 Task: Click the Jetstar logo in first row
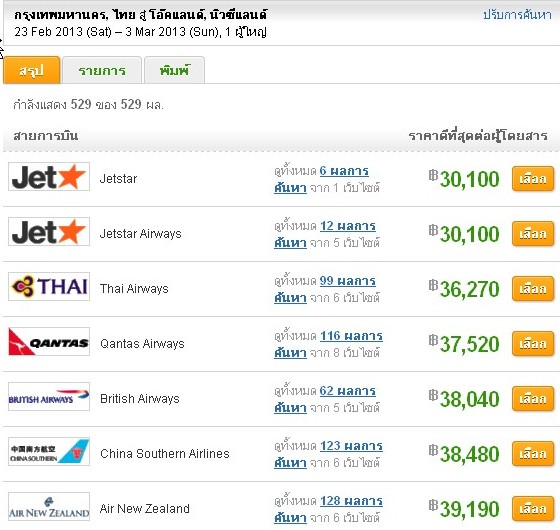49,176
